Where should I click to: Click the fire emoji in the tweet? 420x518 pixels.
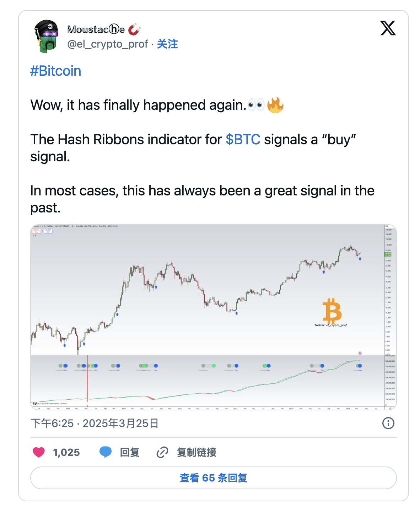(275, 105)
